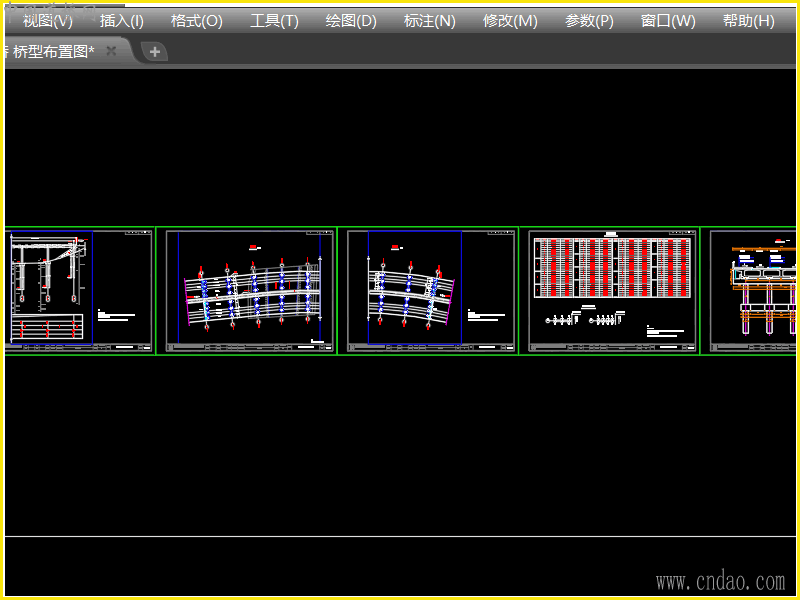Select the orange cross-section drawing sheet
Image resolution: width=800 pixels, height=600 pixels.
pos(748,291)
